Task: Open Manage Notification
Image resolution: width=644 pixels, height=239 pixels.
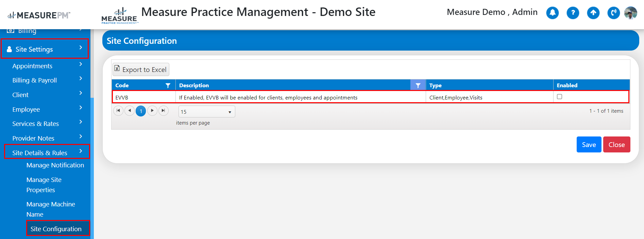Action: tap(55, 165)
